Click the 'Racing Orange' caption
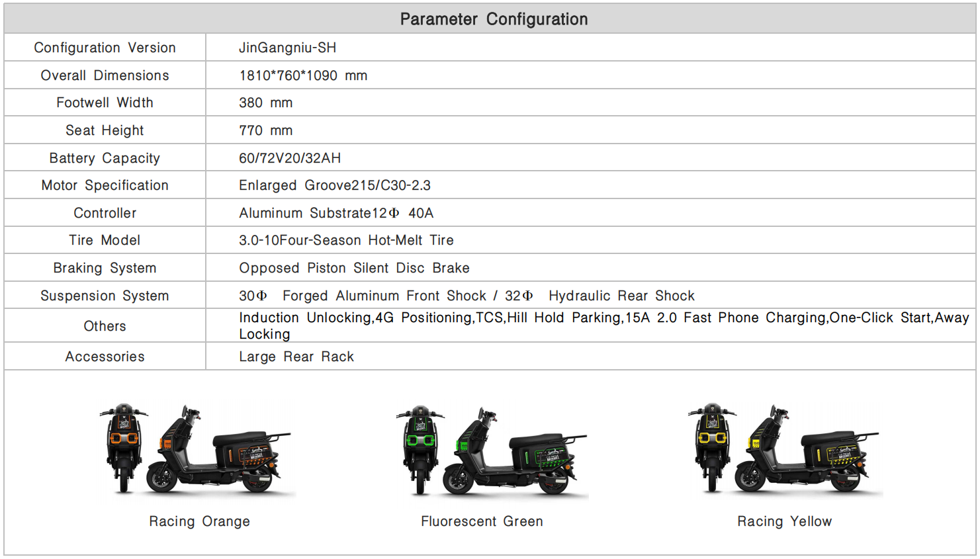Viewport: 980px width, 559px height. click(199, 521)
